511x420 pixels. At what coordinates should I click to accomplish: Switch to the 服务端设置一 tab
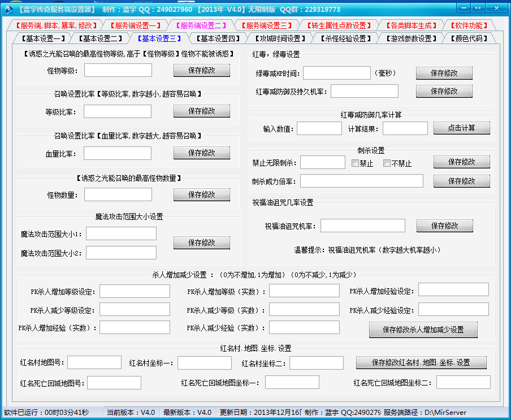pyautogui.click(x=136, y=25)
